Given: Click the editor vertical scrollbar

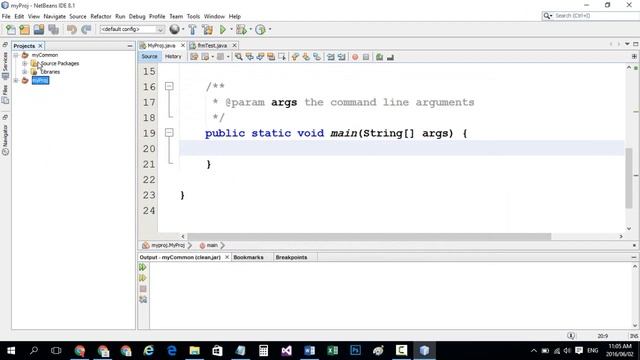Looking at the screenshot, I should [x=629, y=178].
